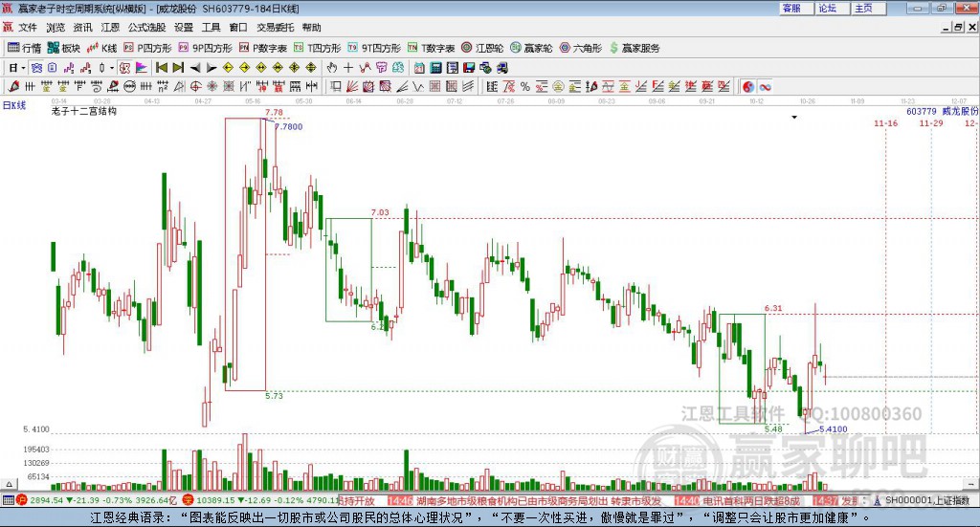Switch to the K线 chart view

[x=101, y=48]
